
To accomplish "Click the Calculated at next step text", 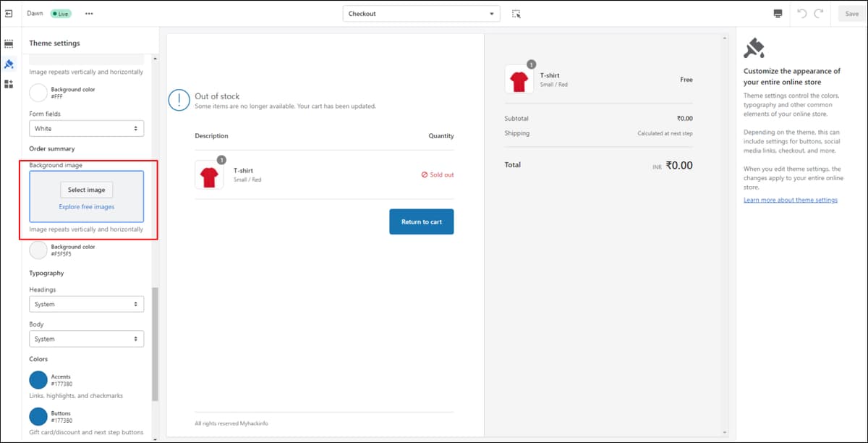I will point(665,134).
